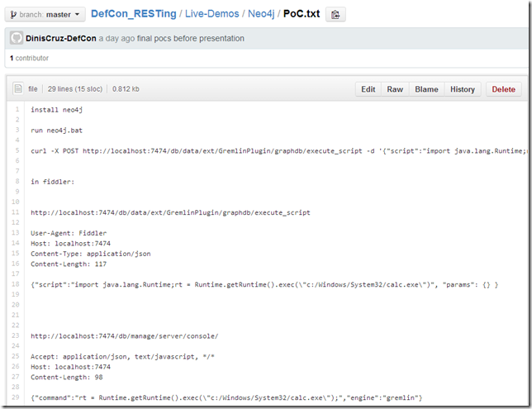Click the server/console URL line

point(125,336)
